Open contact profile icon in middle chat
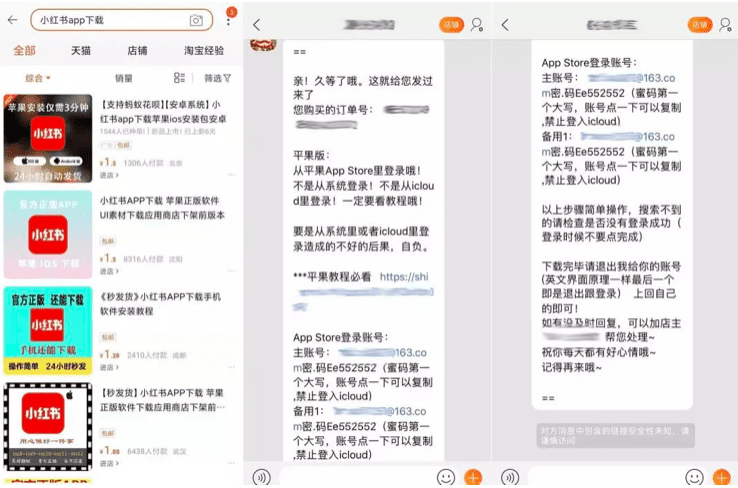 click(x=477, y=24)
